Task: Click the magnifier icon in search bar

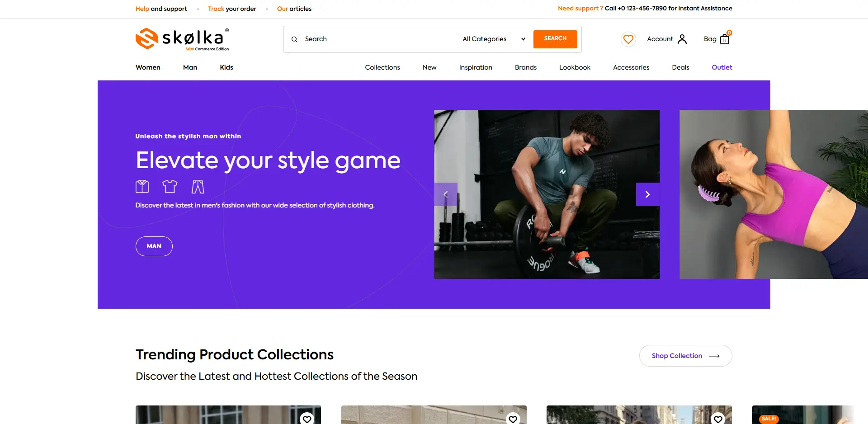Action: [x=294, y=39]
